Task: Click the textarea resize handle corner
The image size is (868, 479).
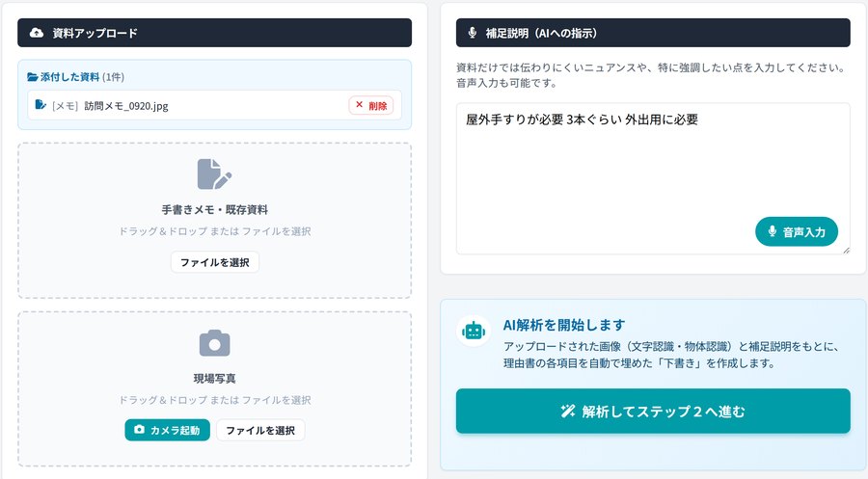Action: (x=846, y=250)
